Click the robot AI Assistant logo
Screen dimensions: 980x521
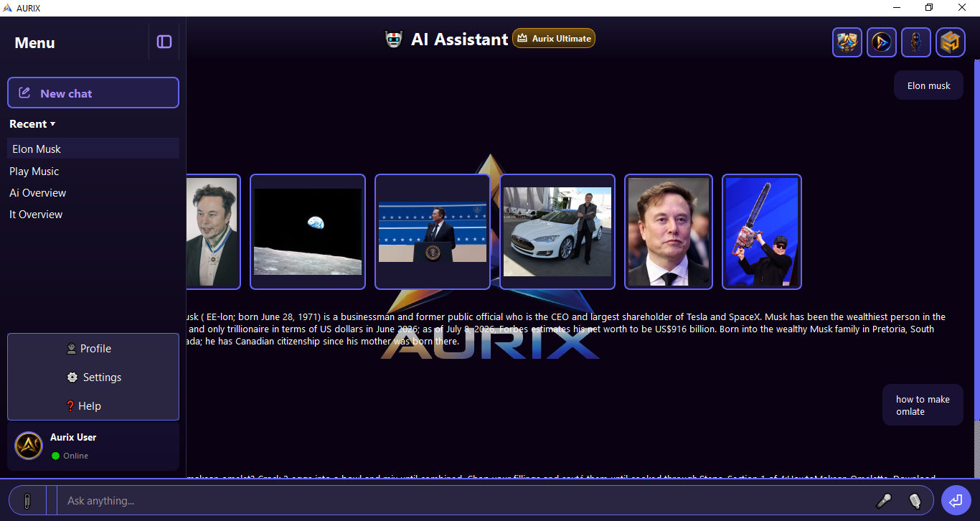click(x=394, y=39)
